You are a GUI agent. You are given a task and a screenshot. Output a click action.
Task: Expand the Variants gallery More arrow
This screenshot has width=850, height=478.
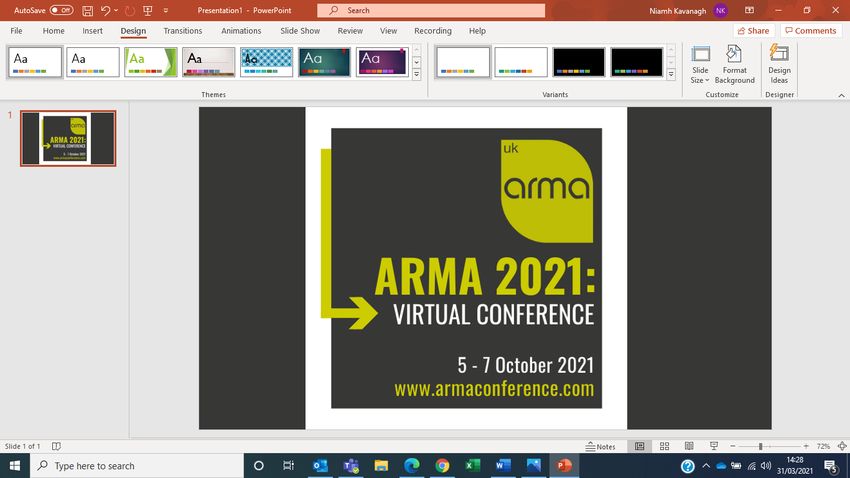tap(671, 75)
